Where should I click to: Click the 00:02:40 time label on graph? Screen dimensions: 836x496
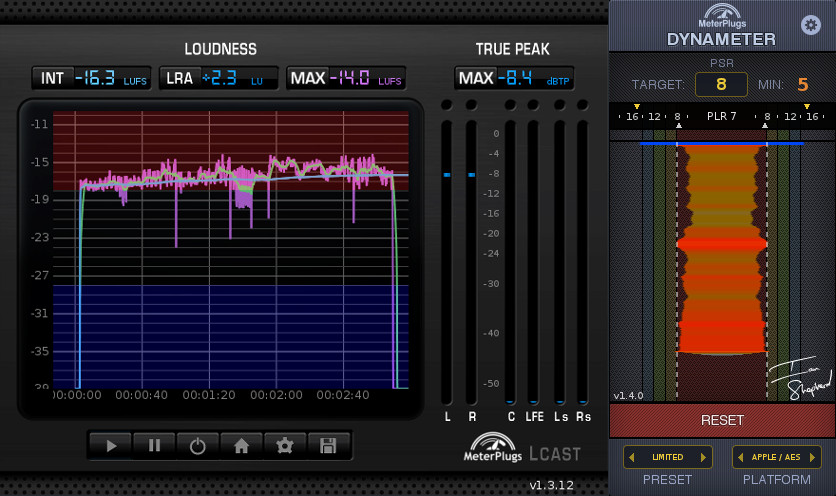point(343,395)
